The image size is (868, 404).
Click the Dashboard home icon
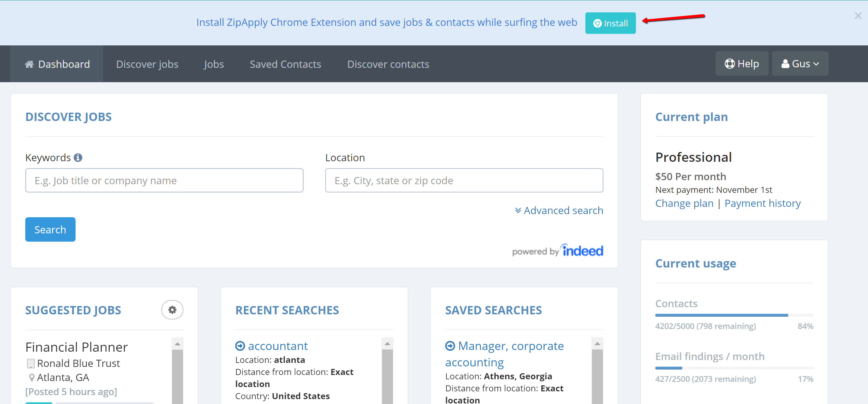click(x=29, y=64)
